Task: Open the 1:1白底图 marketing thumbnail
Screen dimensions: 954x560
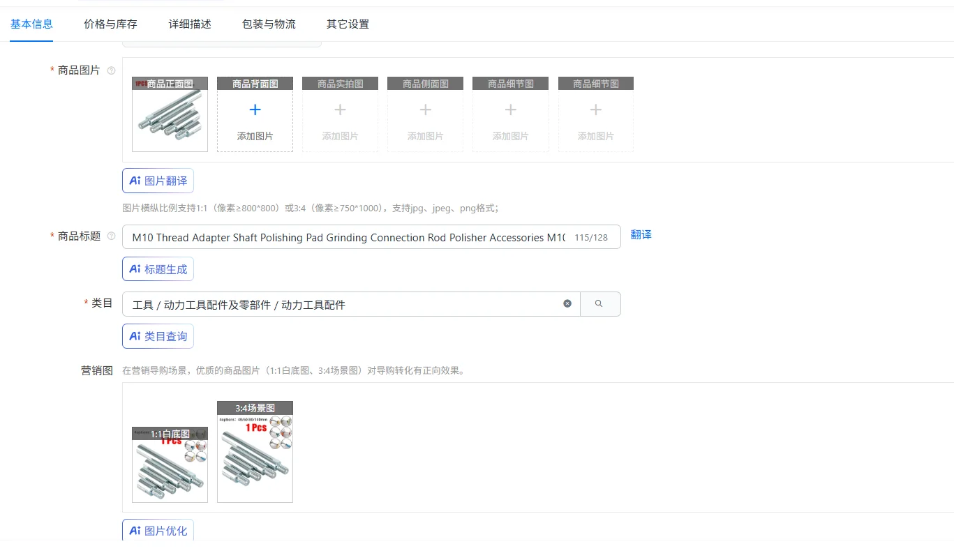Action: [x=170, y=464]
